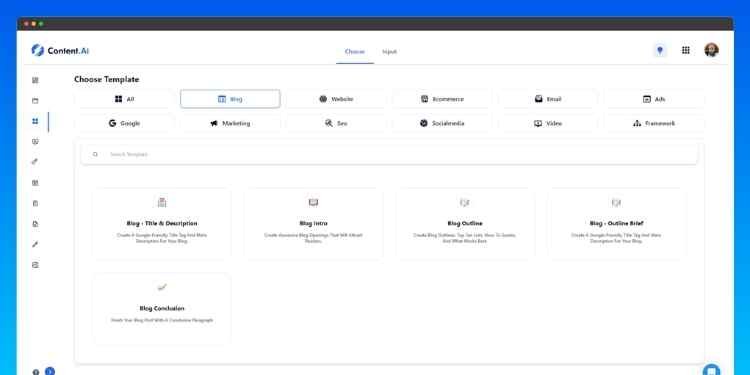Image resolution: width=750 pixels, height=375 pixels.
Task: Click the 'Choose Template' heading
Action: 107,79
